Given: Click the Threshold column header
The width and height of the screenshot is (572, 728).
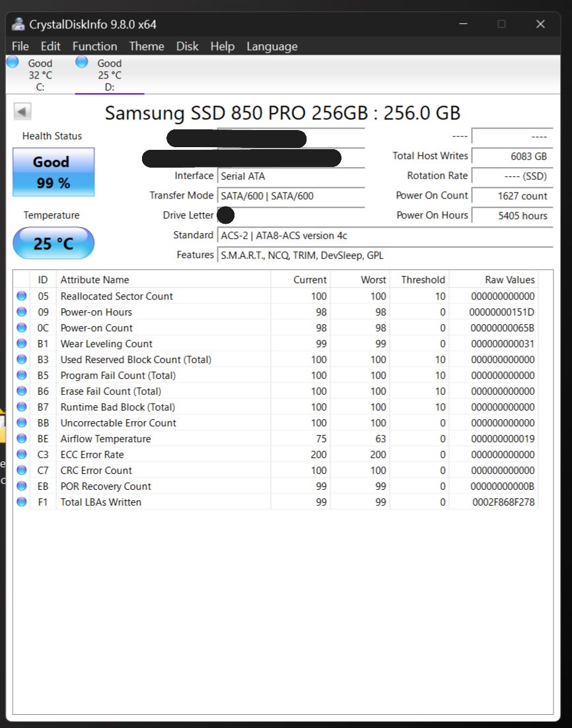Looking at the screenshot, I should pyautogui.click(x=419, y=279).
